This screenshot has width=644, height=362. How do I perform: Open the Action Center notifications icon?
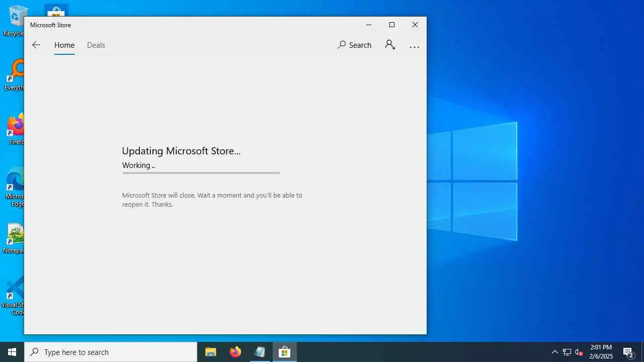[628, 352]
